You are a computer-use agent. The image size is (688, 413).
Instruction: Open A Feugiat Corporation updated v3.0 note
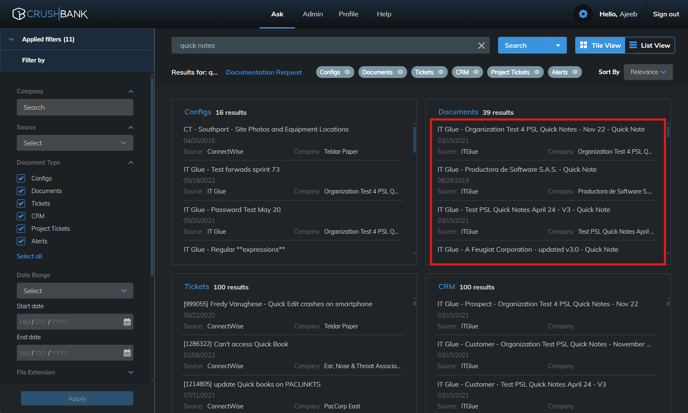click(x=528, y=249)
